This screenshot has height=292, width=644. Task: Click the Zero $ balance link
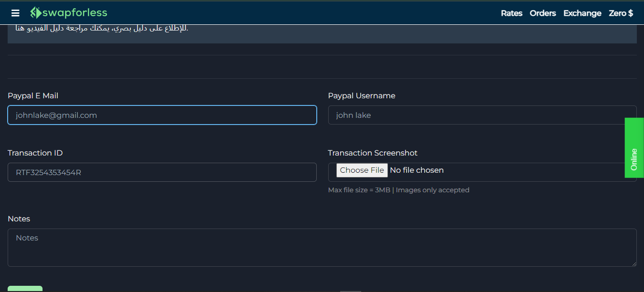coord(621,13)
